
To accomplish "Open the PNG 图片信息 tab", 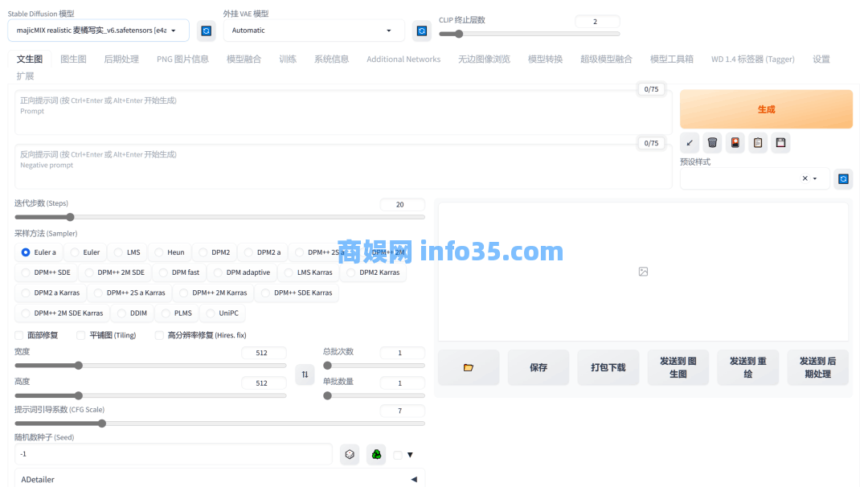I will coord(182,59).
